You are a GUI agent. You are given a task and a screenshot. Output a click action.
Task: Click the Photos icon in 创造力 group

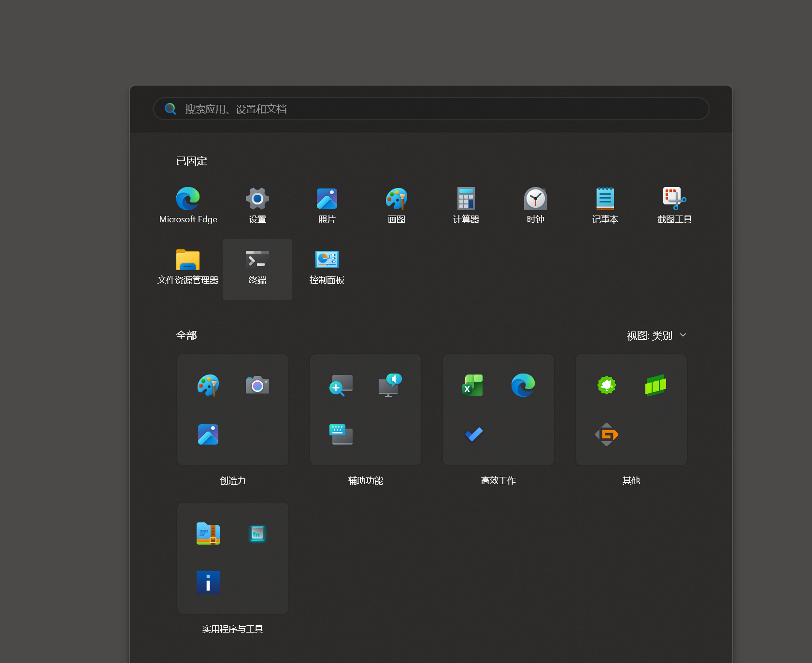point(208,434)
